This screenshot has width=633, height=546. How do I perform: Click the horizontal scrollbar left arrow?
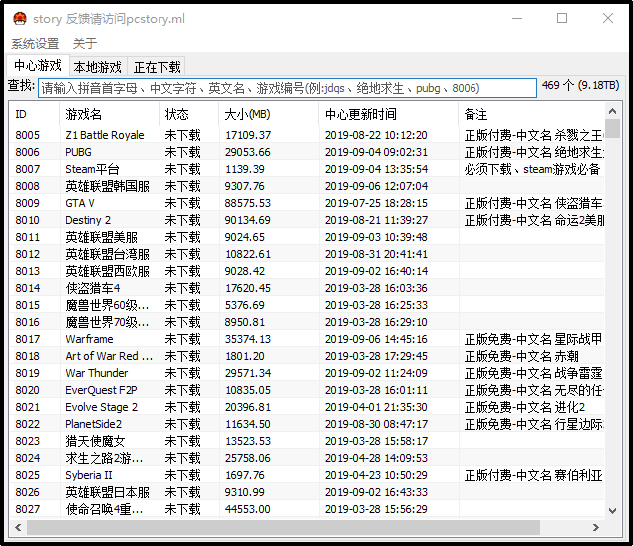coord(18,527)
